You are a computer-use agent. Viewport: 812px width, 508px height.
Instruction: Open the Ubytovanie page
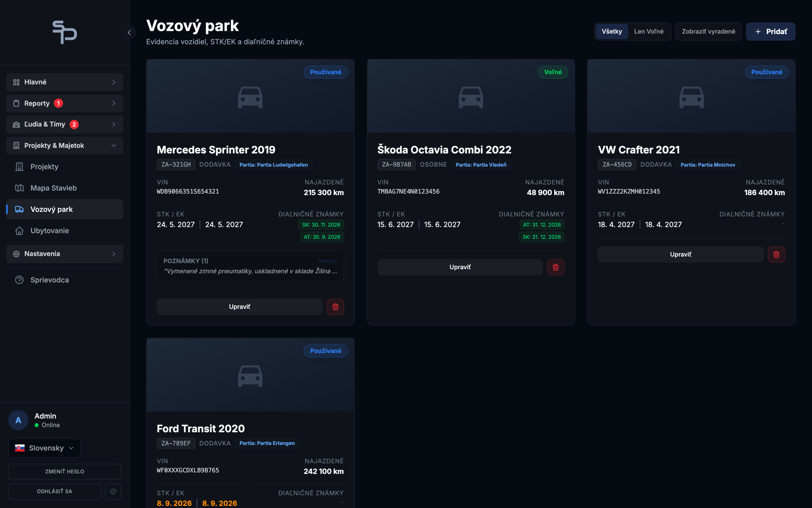(x=65, y=231)
